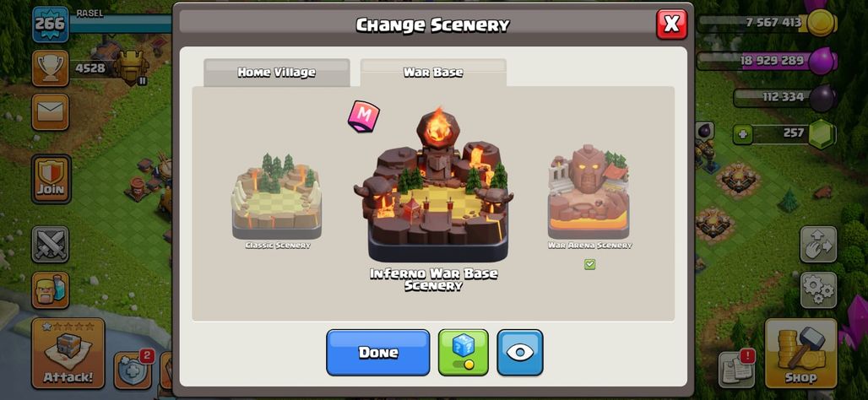
Task: Confirm with the Done button
Action: [378, 353]
